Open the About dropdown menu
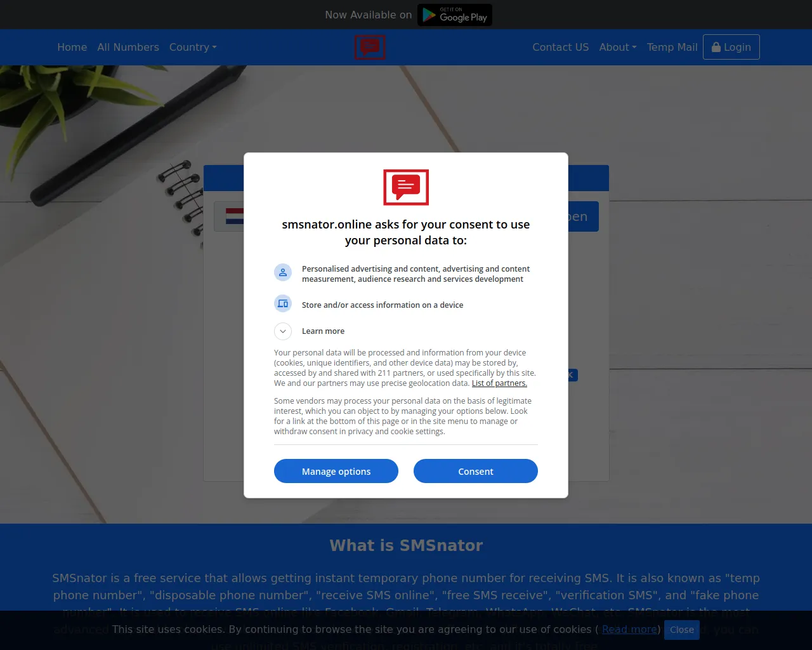Screen dimensions: 812x650 point(618,47)
